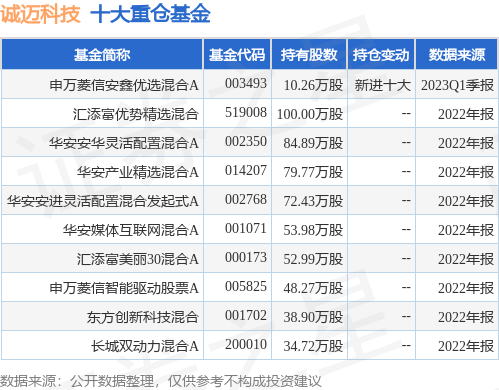The image size is (499, 390).
Task: Click the 诚迈科技 title text
Action: click(40, 14)
